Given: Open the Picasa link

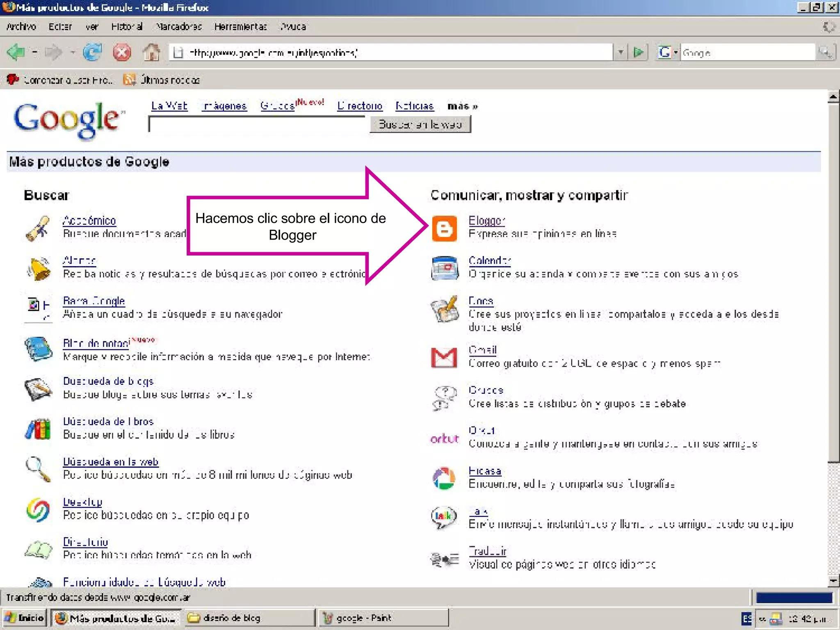Looking at the screenshot, I should [x=485, y=471].
